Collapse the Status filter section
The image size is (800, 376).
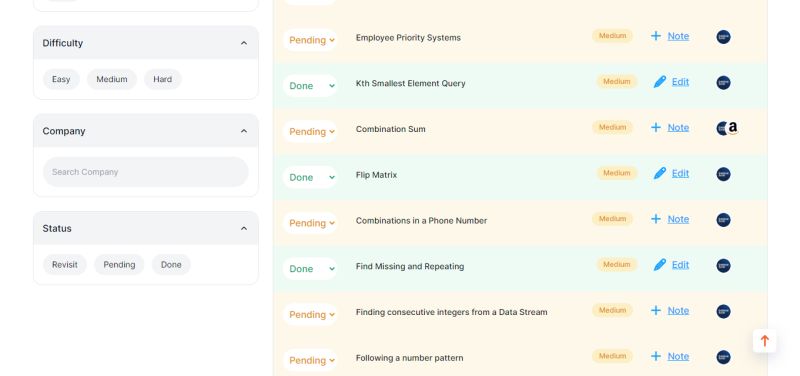(244, 229)
